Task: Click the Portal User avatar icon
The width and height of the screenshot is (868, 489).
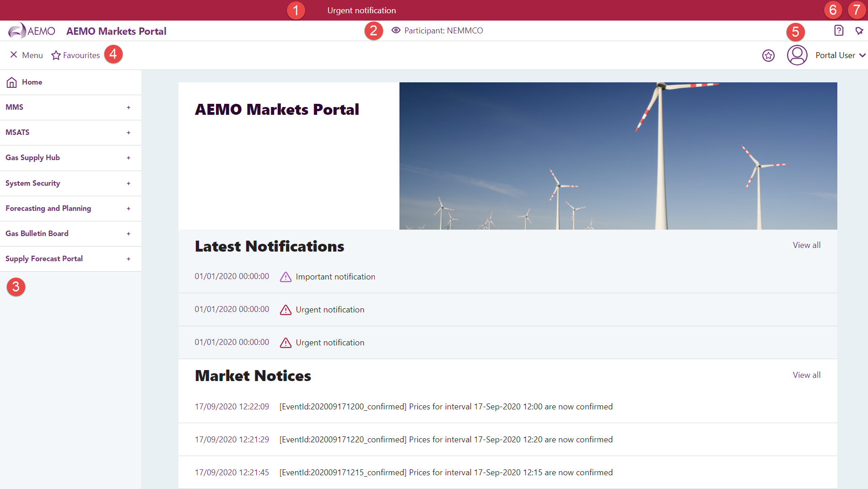Action: [797, 55]
